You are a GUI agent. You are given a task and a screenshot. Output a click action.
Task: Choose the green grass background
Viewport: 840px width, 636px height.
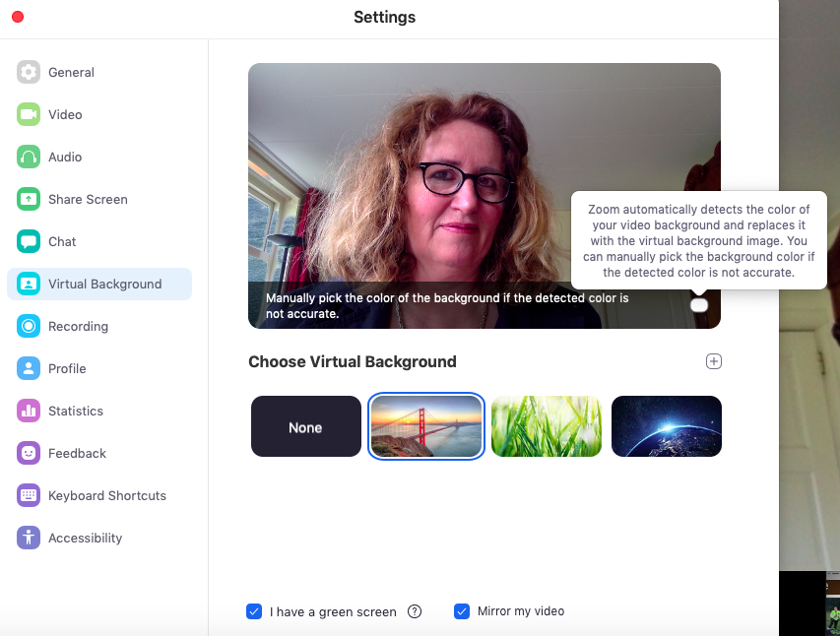pyautogui.click(x=547, y=426)
